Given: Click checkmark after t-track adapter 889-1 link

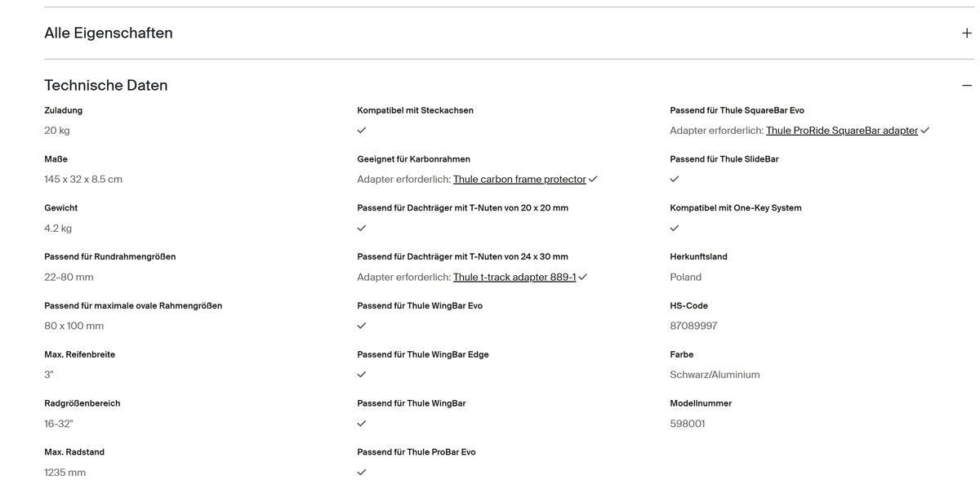Looking at the screenshot, I should coord(583,277).
